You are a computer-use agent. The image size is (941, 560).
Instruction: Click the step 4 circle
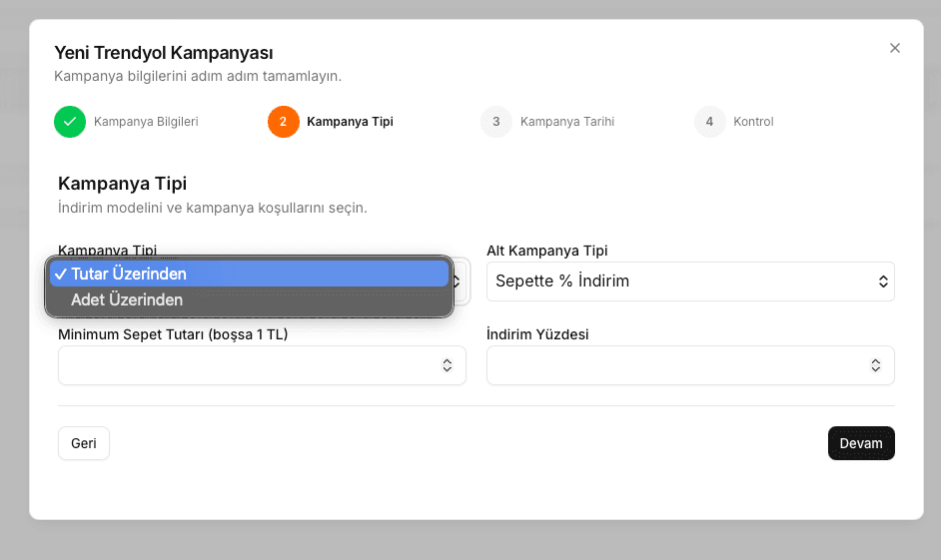(709, 122)
